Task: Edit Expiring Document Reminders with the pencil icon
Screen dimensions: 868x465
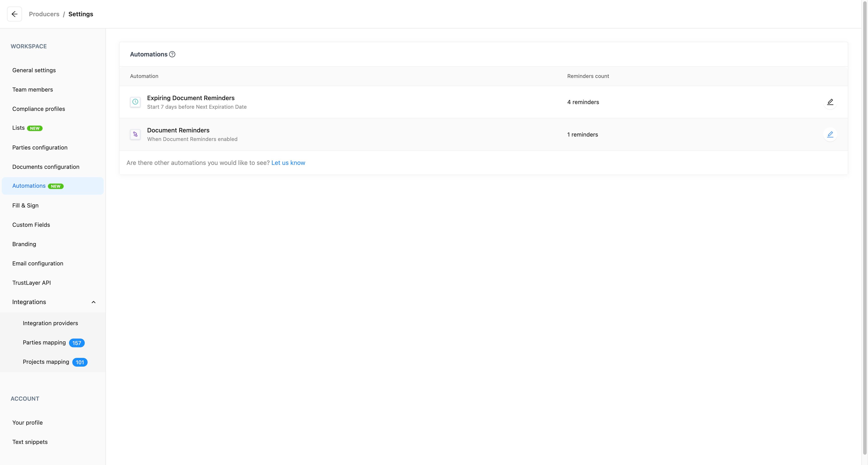Action: click(830, 102)
